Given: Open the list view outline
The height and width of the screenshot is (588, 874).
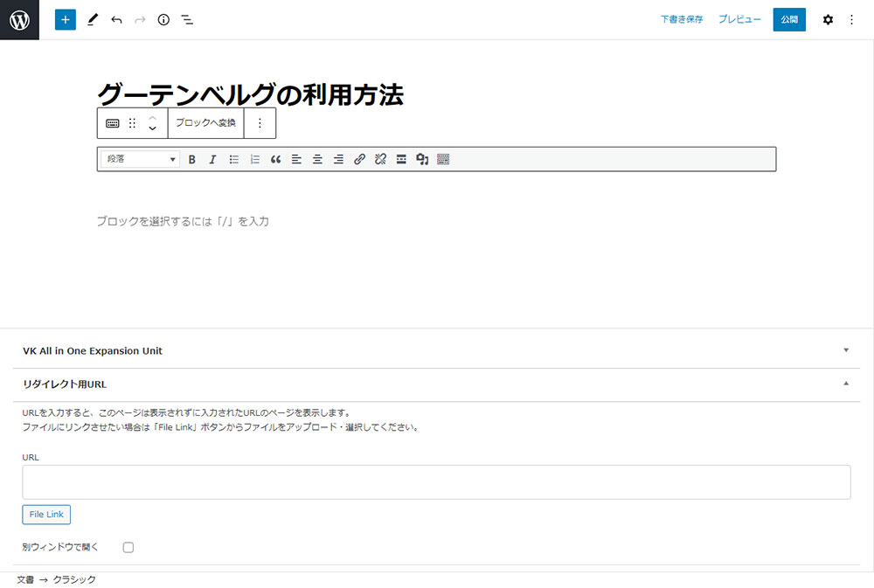Looking at the screenshot, I should 187,19.
